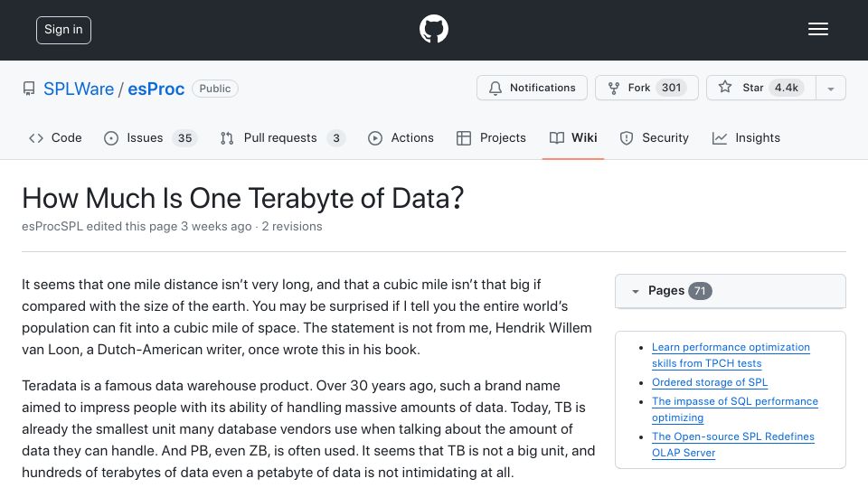This screenshot has height=488, width=868.
Task: Click the bell icon in Notifications
Action: (x=495, y=88)
